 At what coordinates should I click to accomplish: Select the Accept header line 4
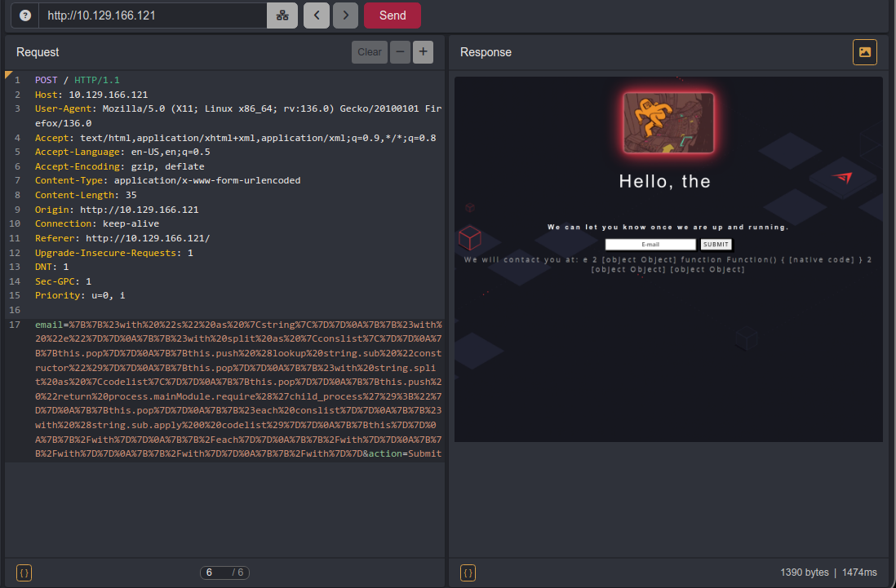click(x=236, y=138)
